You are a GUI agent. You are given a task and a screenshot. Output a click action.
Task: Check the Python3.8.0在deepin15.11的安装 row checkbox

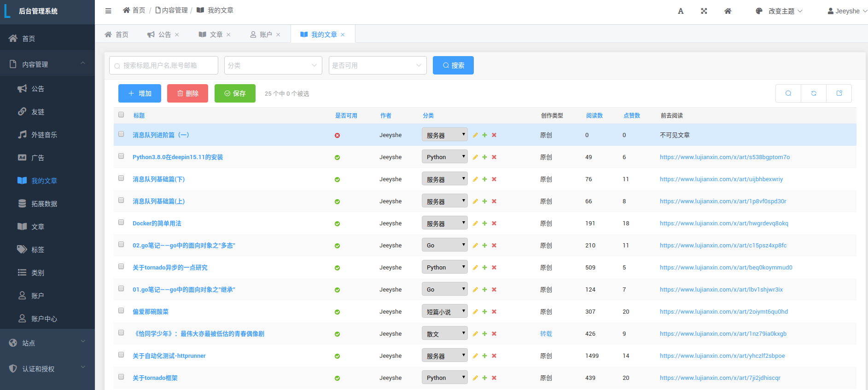pyautogui.click(x=121, y=156)
